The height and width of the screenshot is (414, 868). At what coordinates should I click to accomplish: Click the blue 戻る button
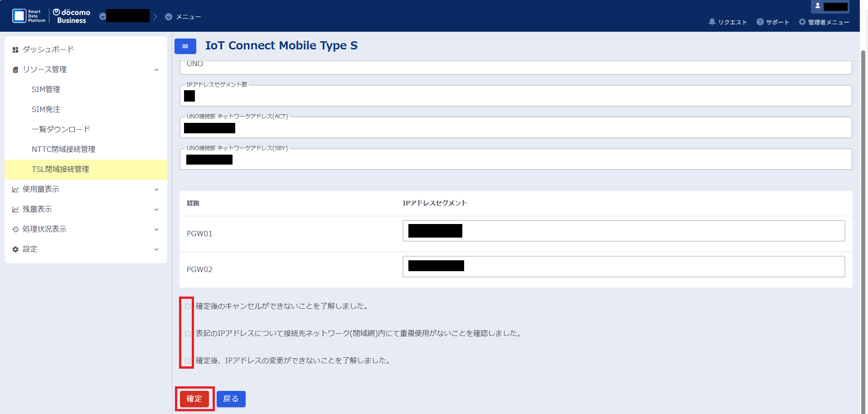pyautogui.click(x=231, y=399)
